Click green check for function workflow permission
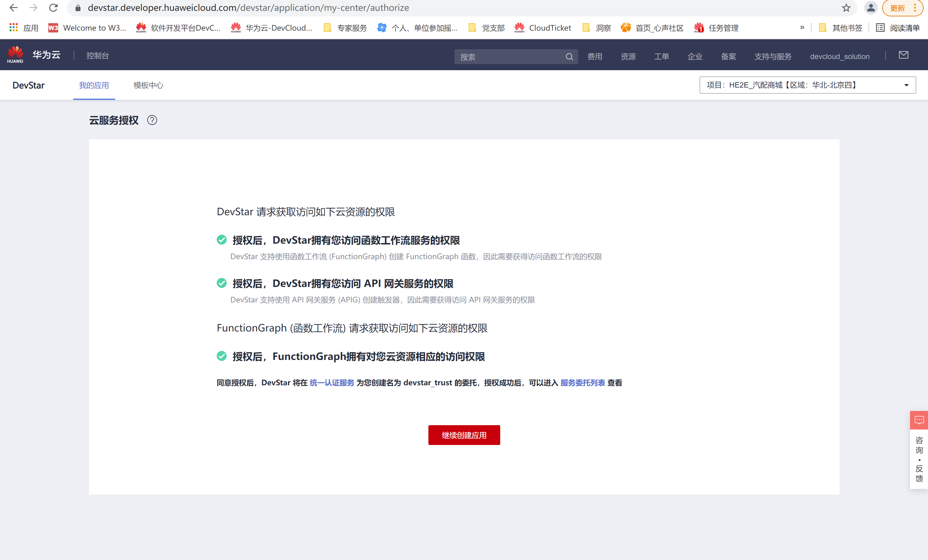Screen dimensions: 928x560 221,240
